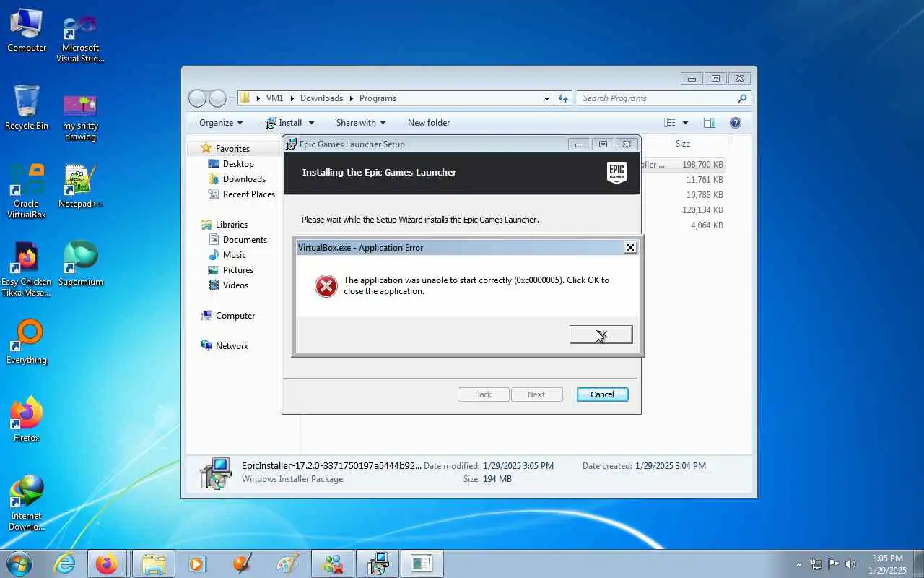Viewport: 924px width, 578px height.
Task: Launch Firefox from the desktop
Action: coord(27,419)
